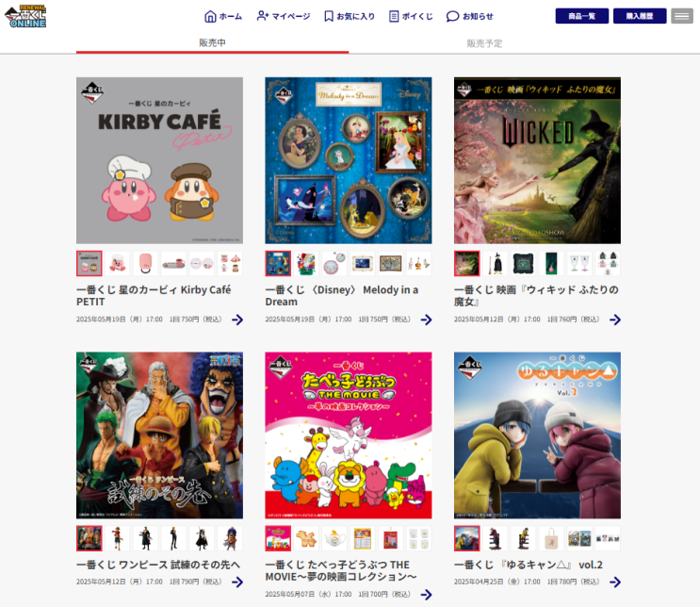Image resolution: width=700 pixels, height=607 pixels.
Task: Select Disney charms thumbnail
Action: pos(418,264)
